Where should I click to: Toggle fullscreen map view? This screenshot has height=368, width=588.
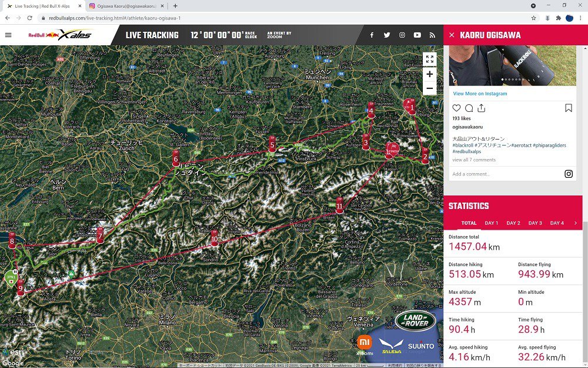[x=430, y=59]
